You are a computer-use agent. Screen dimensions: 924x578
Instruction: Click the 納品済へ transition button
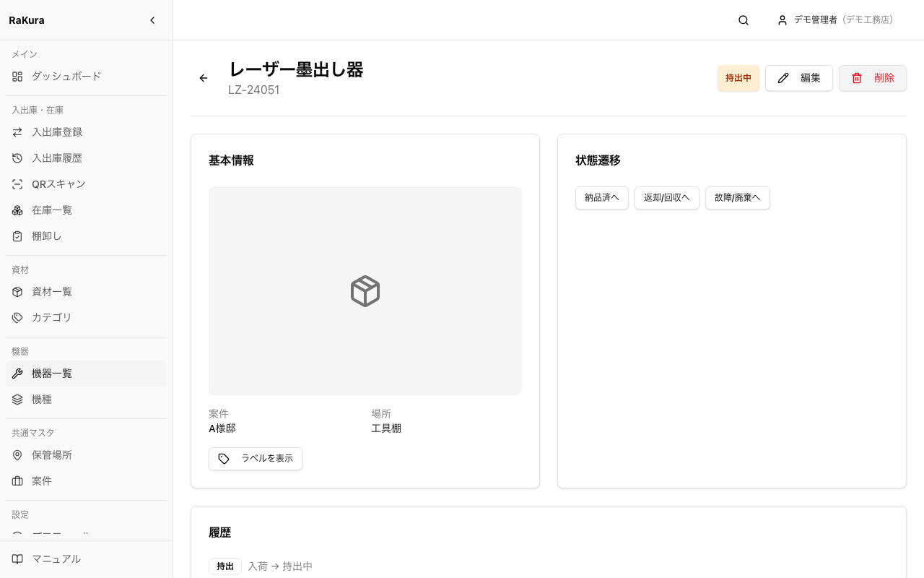[x=602, y=198]
